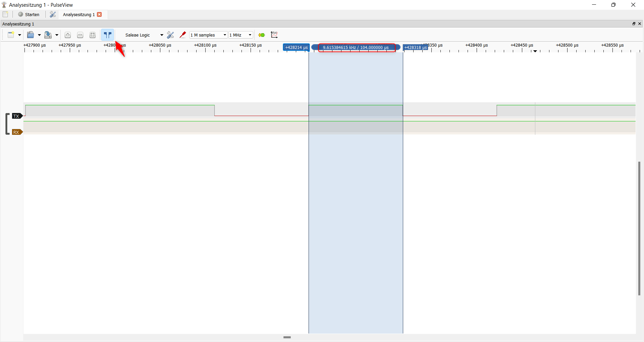The image size is (644, 342).
Task: Add a protocol decoder
Action: (262, 35)
